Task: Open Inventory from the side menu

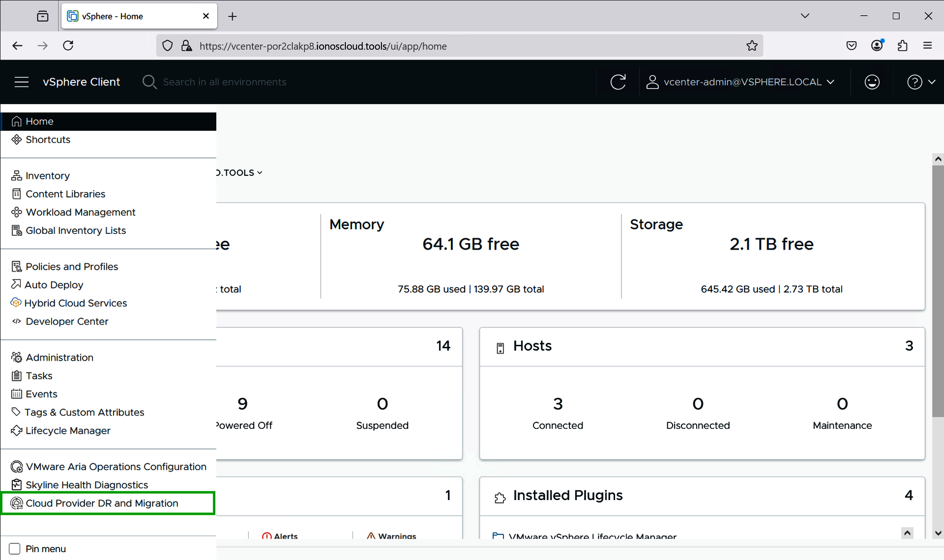Action: click(48, 176)
